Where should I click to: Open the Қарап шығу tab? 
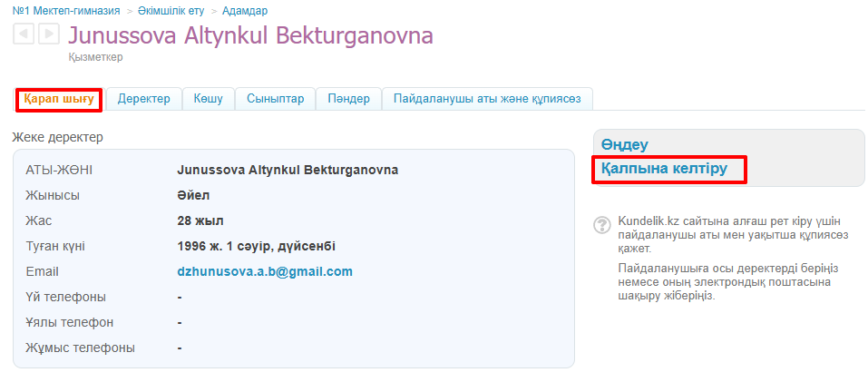click(59, 99)
